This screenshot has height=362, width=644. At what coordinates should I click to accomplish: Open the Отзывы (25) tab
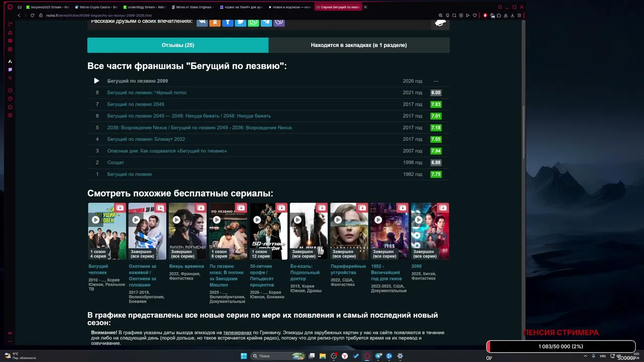[x=178, y=45]
